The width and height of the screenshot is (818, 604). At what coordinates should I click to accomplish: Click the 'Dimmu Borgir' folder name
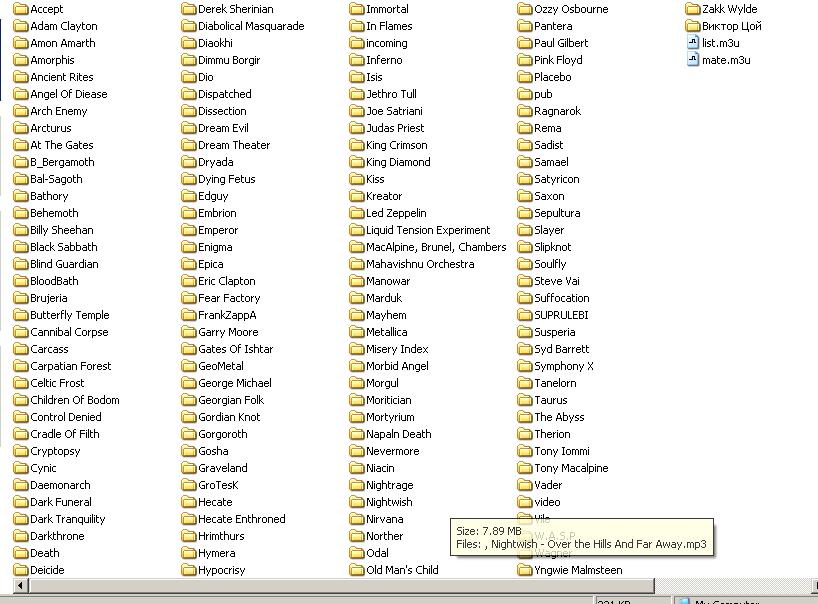point(229,61)
